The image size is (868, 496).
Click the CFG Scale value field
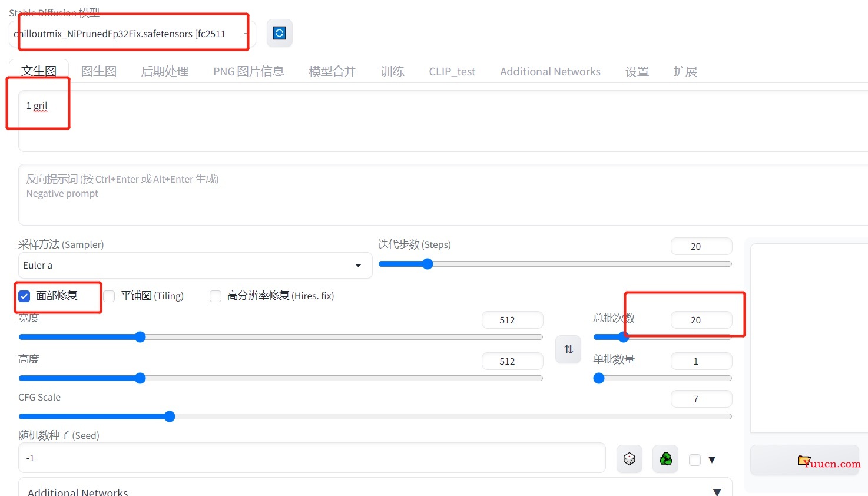701,399
